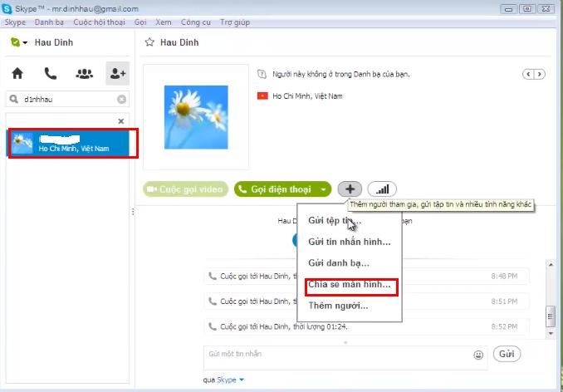The image size is (563, 392).
Task: Click the Gửi send button
Action: point(507,354)
